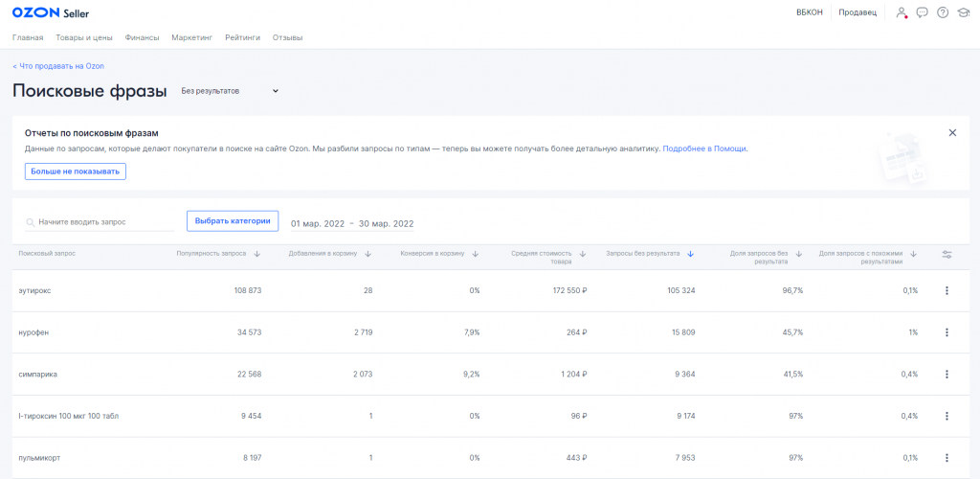Open the chat messages icon

[922, 12]
